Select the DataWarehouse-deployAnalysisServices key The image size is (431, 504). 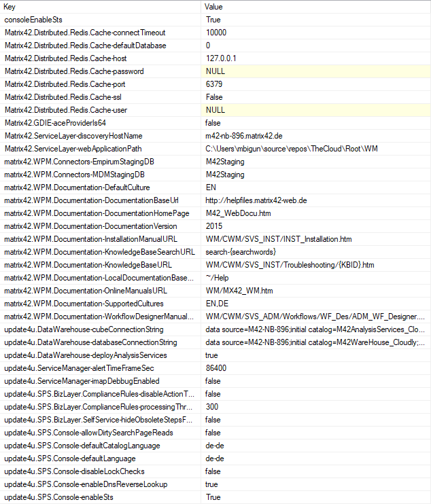[x=101, y=355]
